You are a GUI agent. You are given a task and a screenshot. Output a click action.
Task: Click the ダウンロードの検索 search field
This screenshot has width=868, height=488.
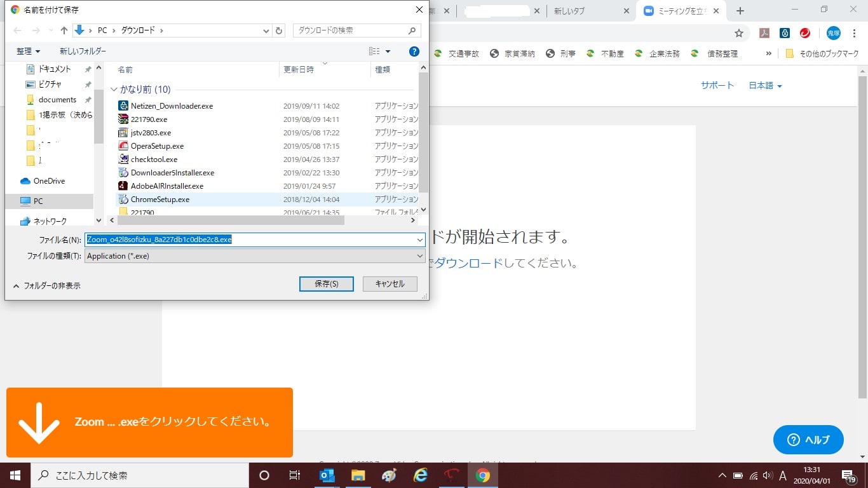click(x=357, y=30)
